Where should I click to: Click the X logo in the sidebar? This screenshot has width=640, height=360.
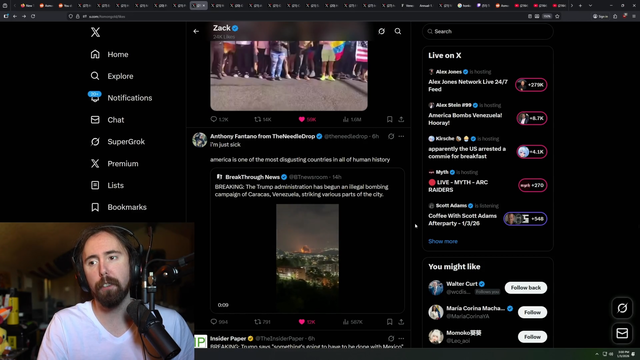tap(95, 32)
